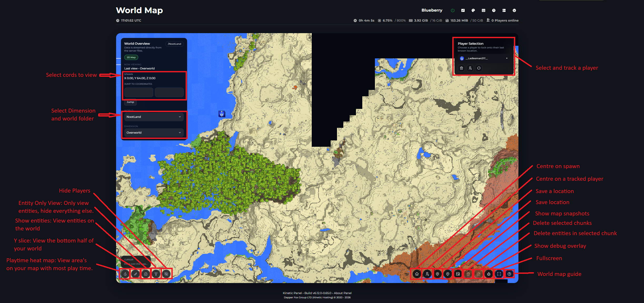Toggle Hide Players eye icon
This screenshot has height=303, width=644.
click(166, 274)
